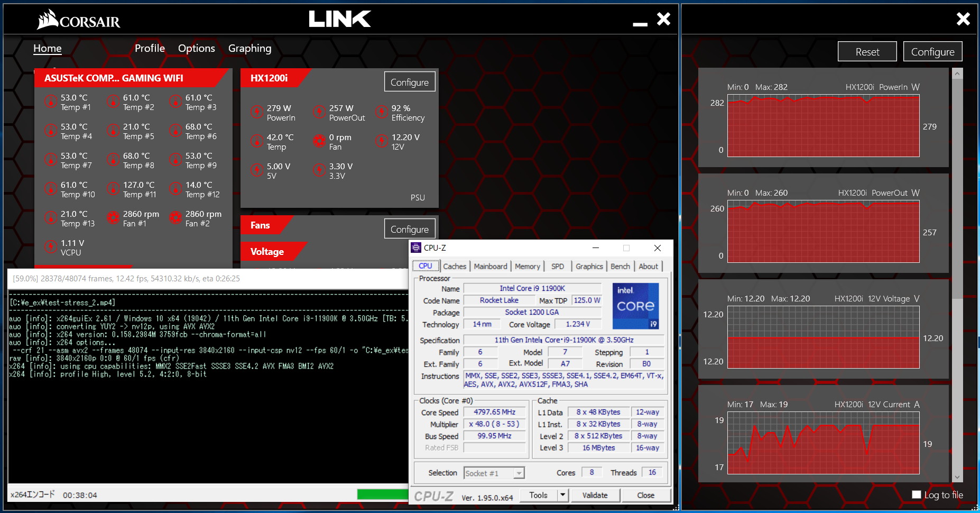Click the 12V voltage icon
The image size is (980, 513).
382,141
